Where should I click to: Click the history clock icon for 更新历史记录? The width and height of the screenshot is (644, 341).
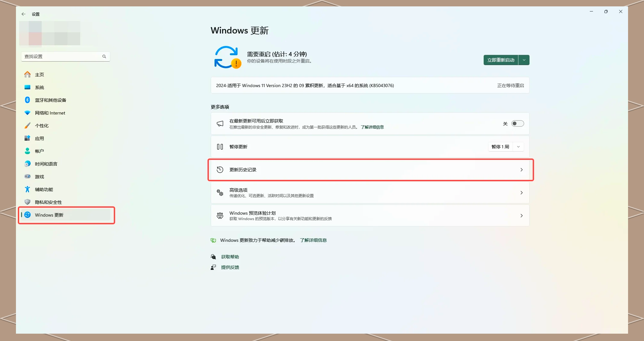(x=220, y=170)
